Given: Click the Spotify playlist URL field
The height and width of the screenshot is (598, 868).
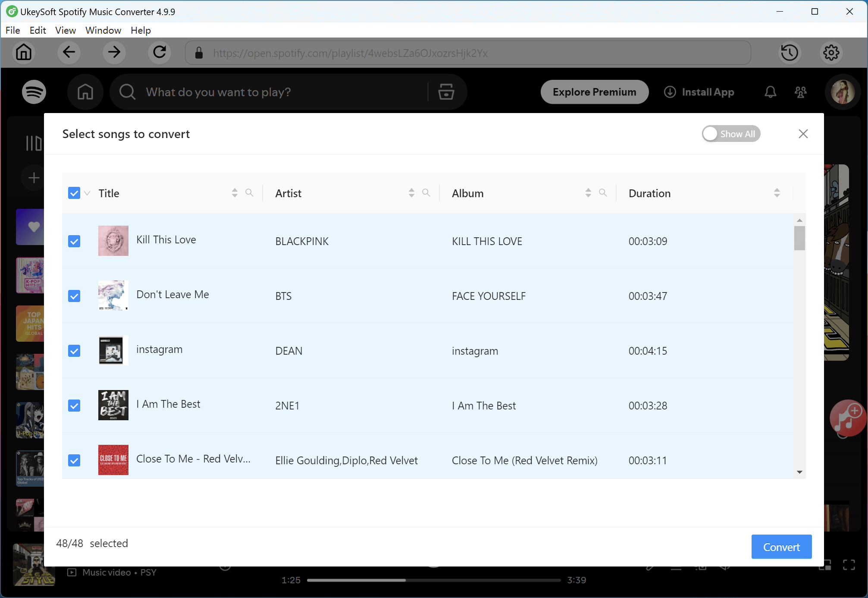Looking at the screenshot, I should coord(468,53).
